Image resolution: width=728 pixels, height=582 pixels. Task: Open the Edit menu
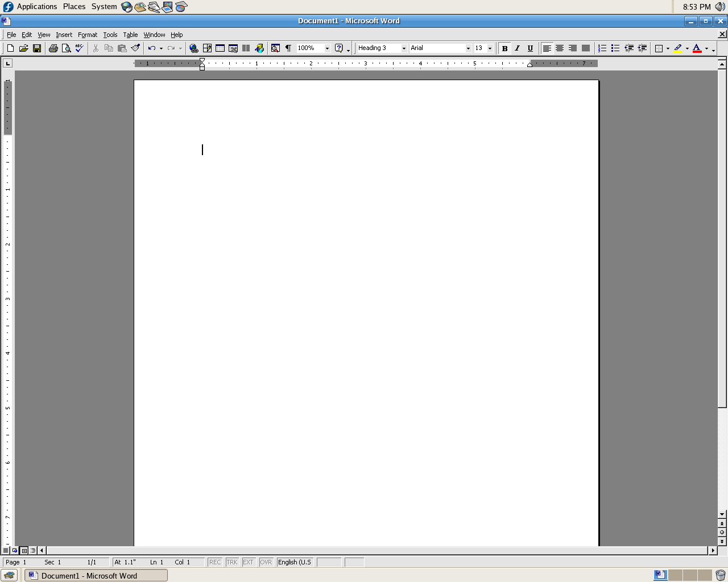(27, 35)
